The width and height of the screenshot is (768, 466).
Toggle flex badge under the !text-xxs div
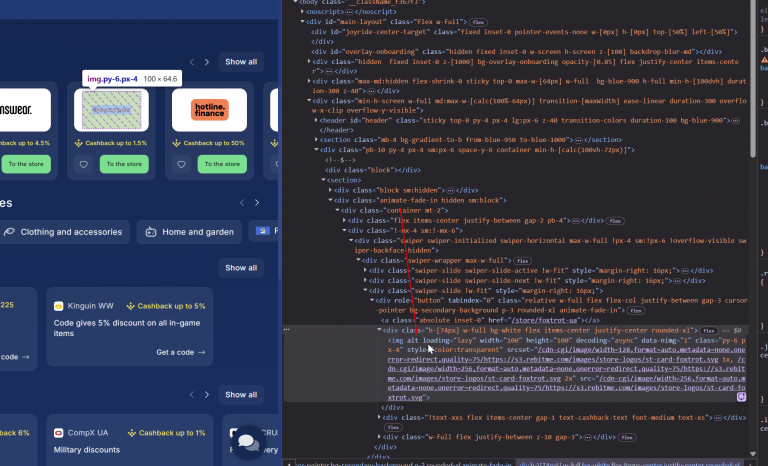[x=393, y=427]
